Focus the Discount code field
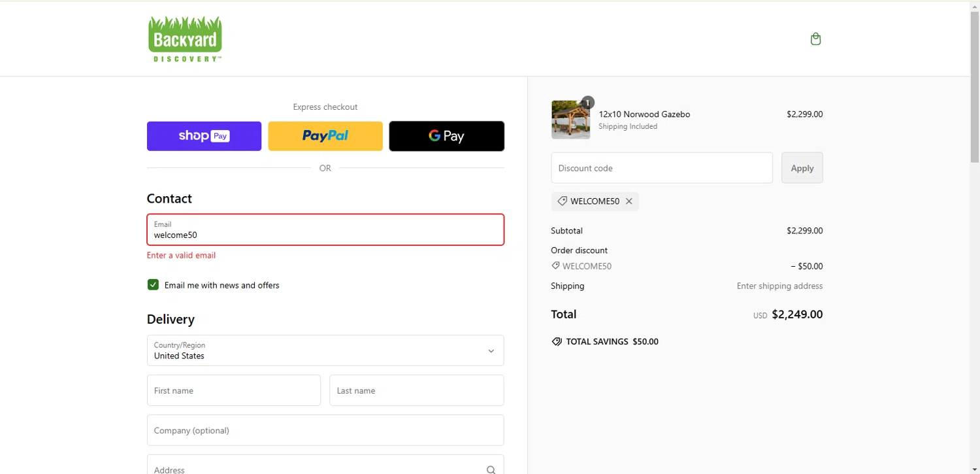 pos(661,168)
